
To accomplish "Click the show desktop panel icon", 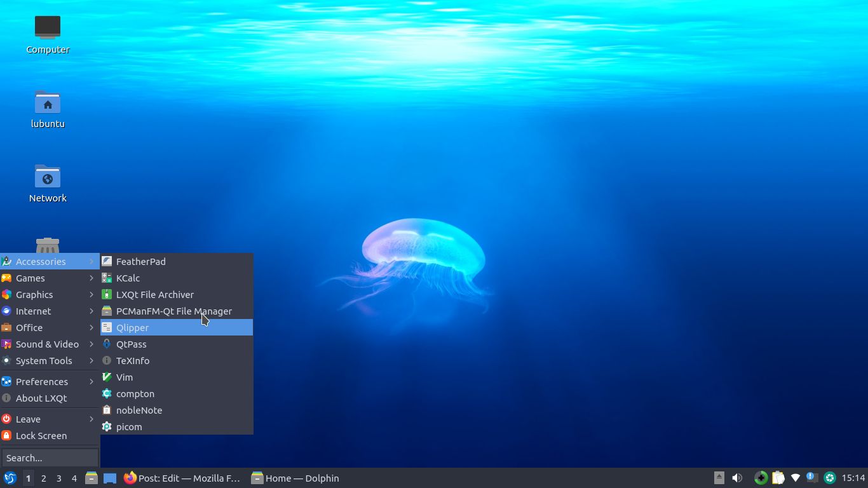I will pos(110,478).
